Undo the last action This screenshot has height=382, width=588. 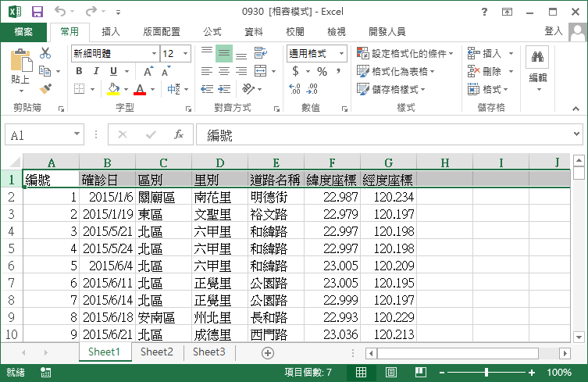point(60,11)
